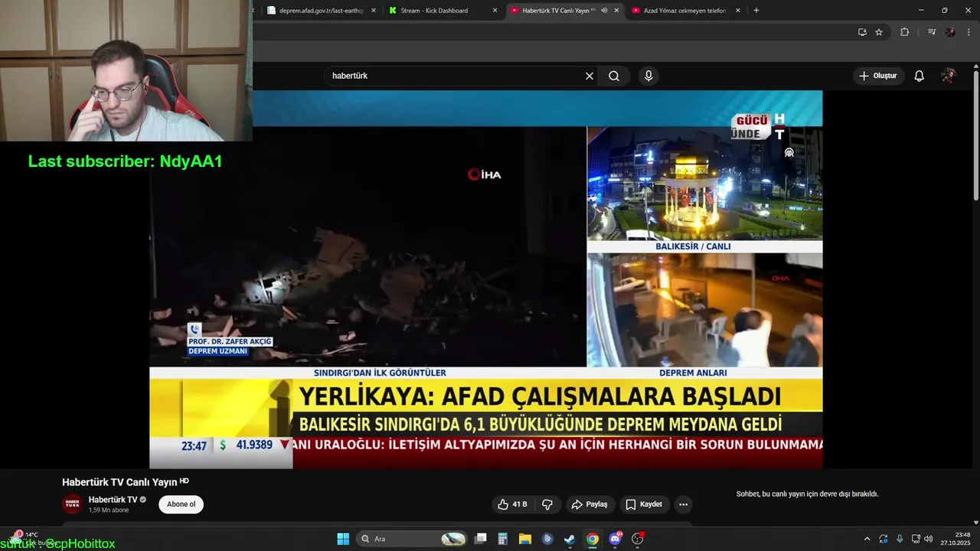Subscribe with the Abone ol button
This screenshot has width=980, height=551.
181,504
